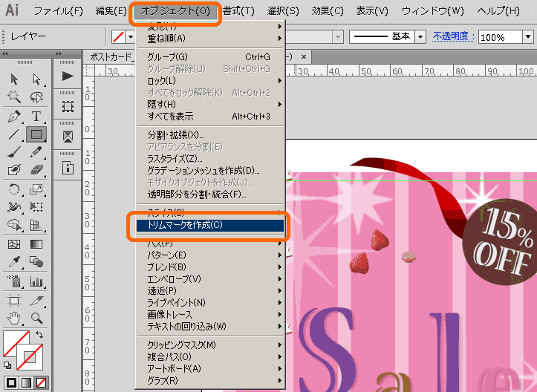
Task: Choose the Direct Selection white arrow tool
Action: tap(36, 79)
